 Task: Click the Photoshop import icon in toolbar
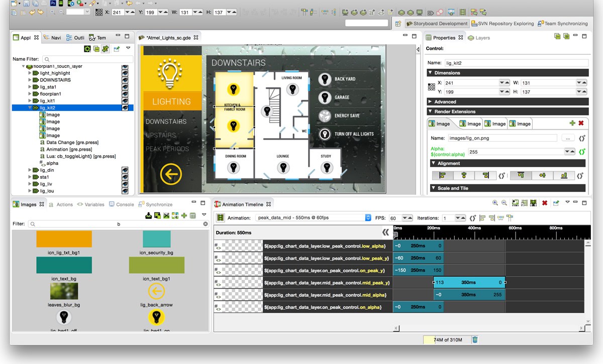(52, 3)
